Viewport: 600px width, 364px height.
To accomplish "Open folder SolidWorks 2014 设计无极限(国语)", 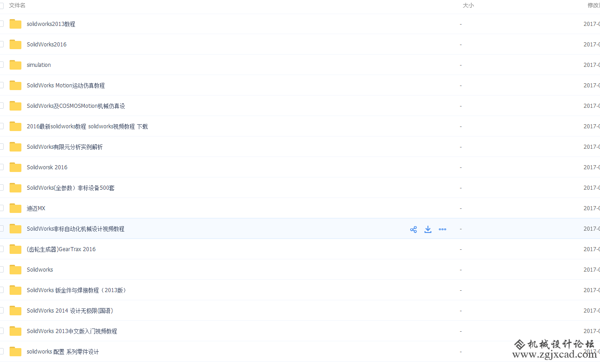I will [x=70, y=311].
